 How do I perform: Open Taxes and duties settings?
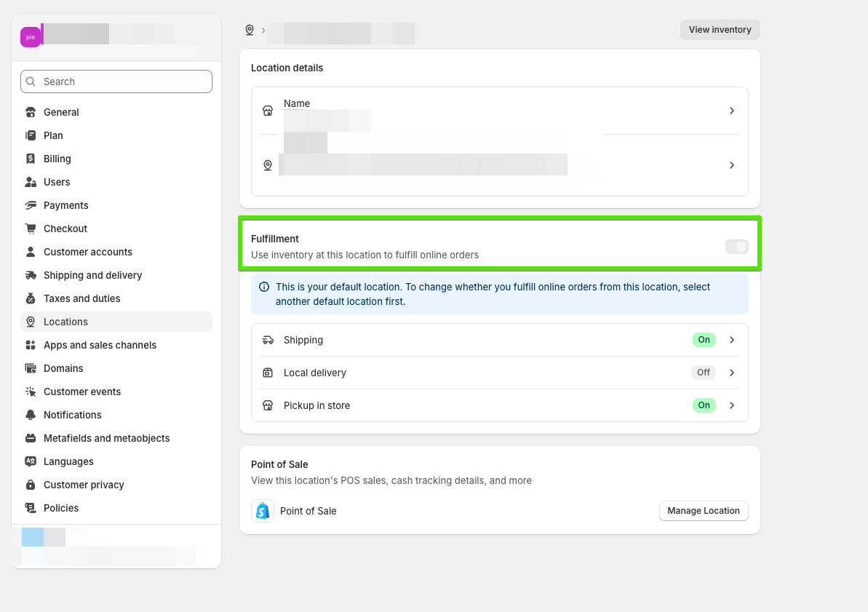[x=81, y=298]
